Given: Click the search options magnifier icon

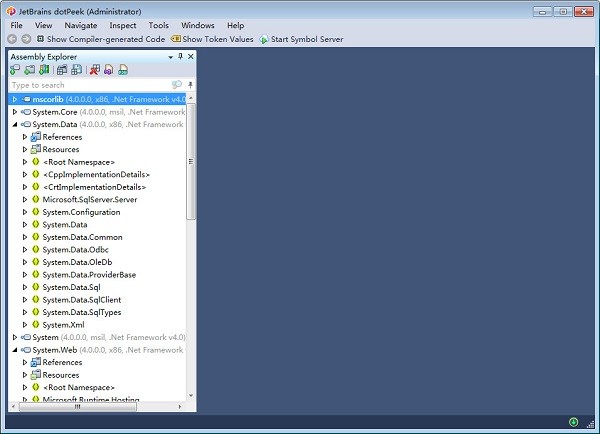Looking at the screenshot, I should (x=176, y=85).
